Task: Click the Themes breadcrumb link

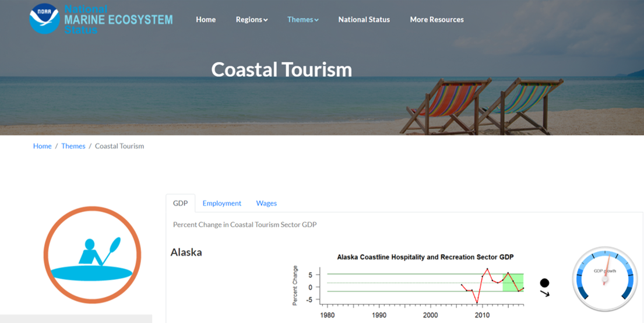Action: coord(73,146)
